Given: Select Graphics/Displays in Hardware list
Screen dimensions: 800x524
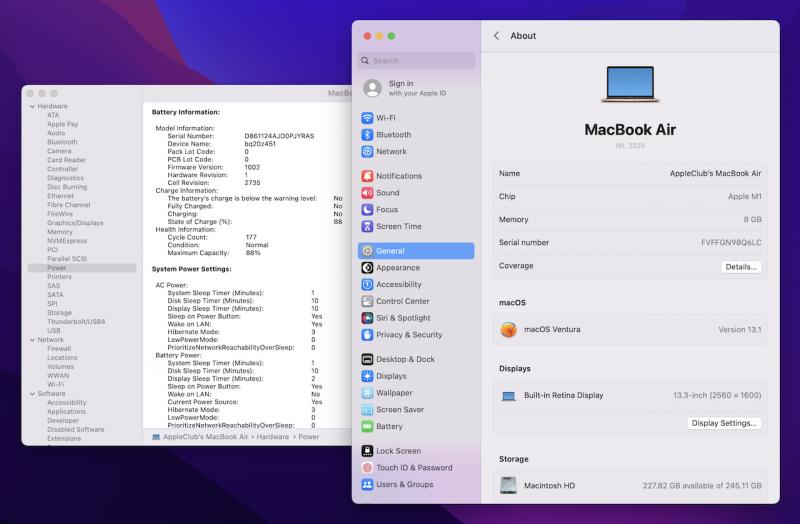Looking at the screenshot, I should pos(75,223).
